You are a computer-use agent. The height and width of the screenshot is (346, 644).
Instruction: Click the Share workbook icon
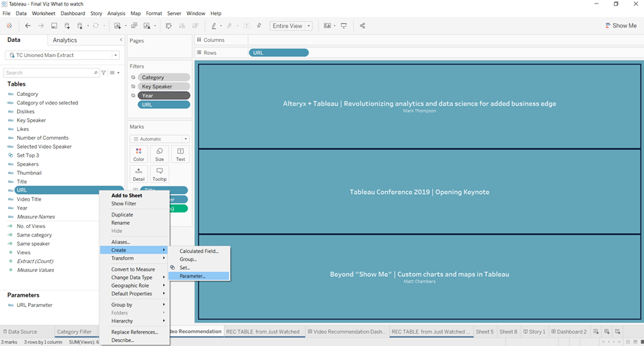362,26
